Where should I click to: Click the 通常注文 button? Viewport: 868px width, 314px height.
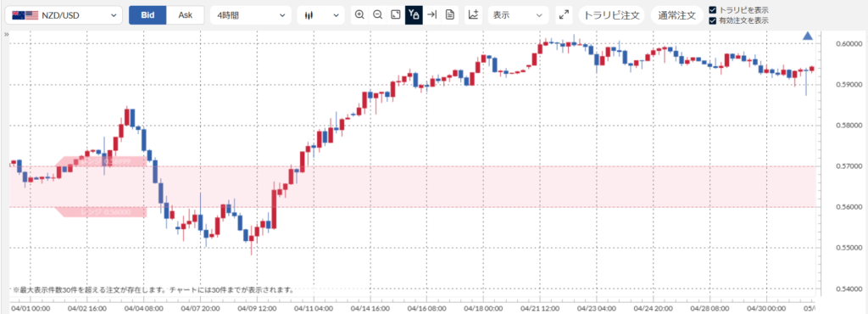point(676,15)
